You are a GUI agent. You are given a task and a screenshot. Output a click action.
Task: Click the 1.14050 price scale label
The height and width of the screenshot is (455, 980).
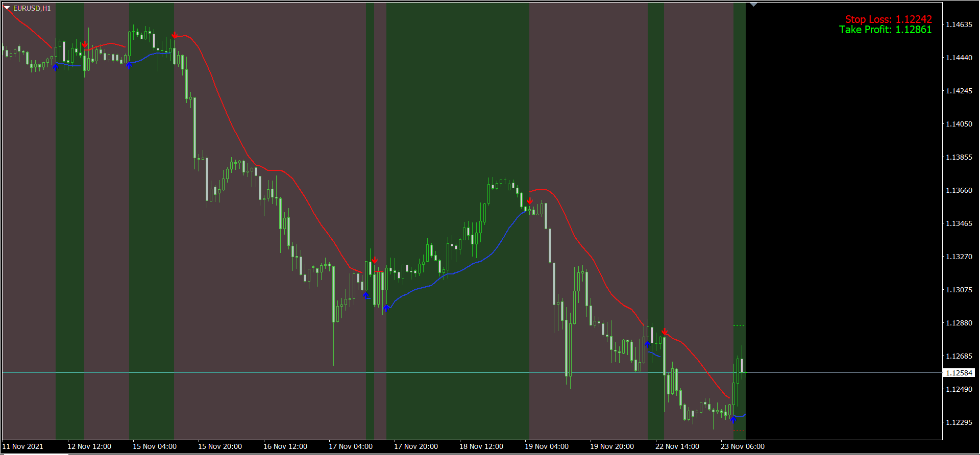[x=959, y=124]
